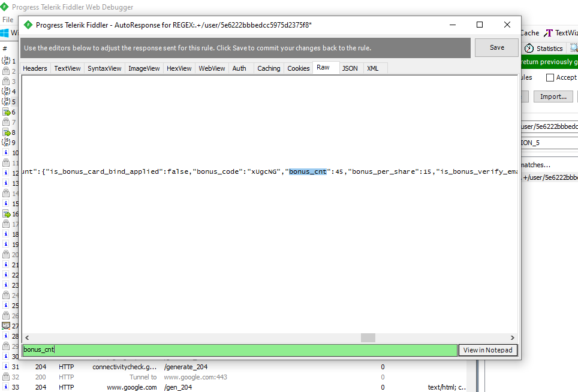Select the info icon of session 22
Viewport: 578px width, 392px height.
pos(6,275)
